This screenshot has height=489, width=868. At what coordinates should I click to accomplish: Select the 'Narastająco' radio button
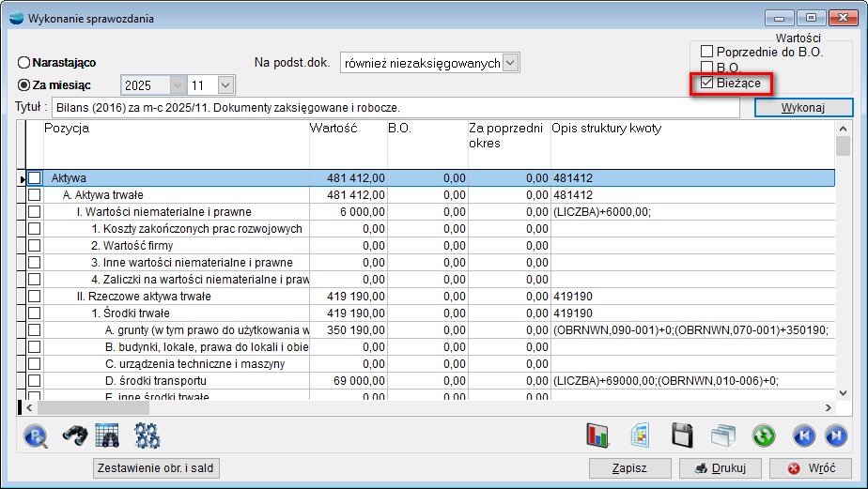coord(24,63)
